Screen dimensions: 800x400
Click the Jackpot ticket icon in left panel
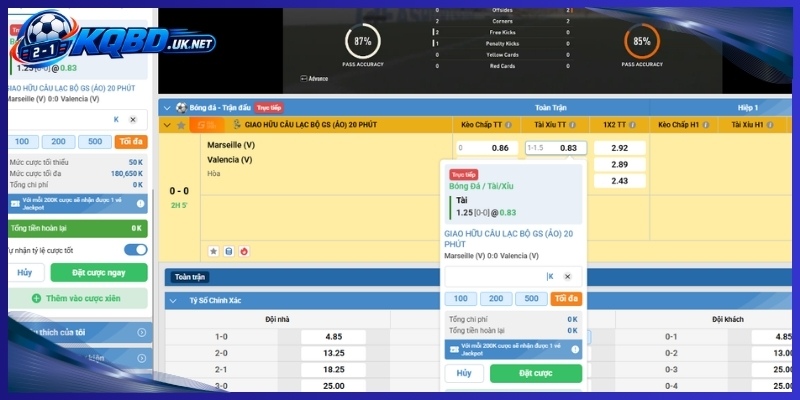pos(15,204)
